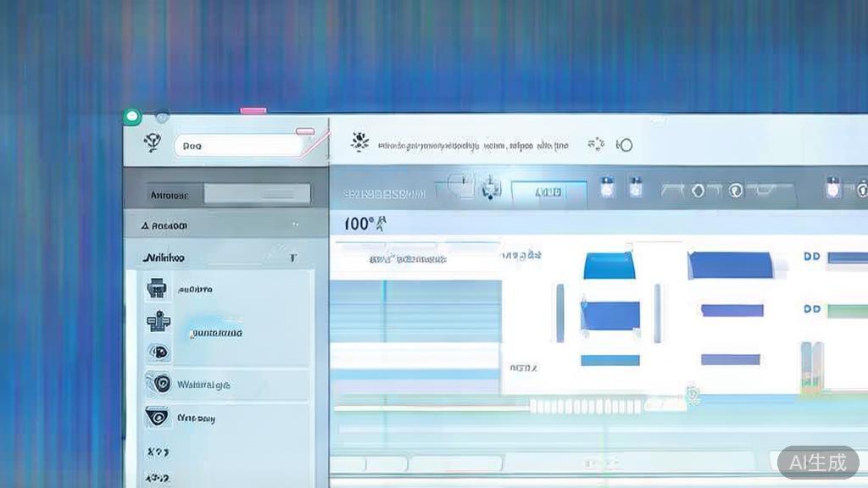Click the search input field in the sidebar header

point(241,146)
